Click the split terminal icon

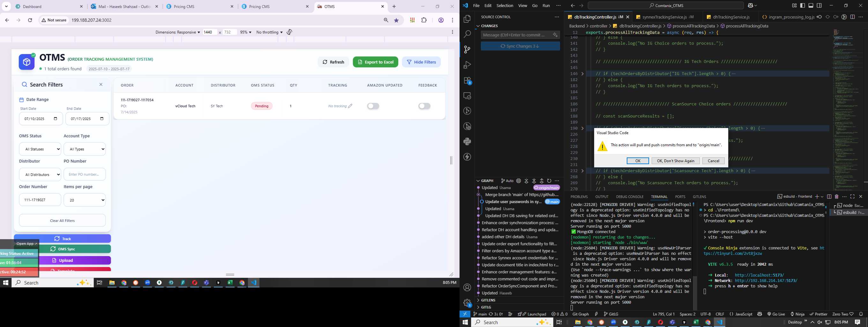tap(829, 196)
